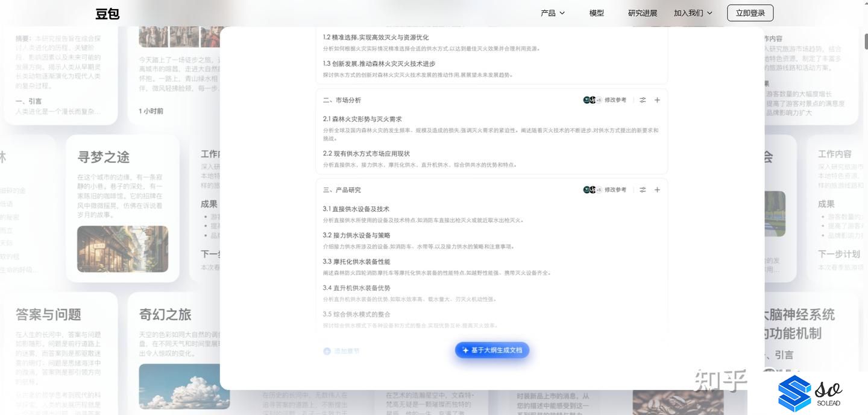
Task: Click 修改参考 in 市场分析 section
Action: tap(615, 100)
